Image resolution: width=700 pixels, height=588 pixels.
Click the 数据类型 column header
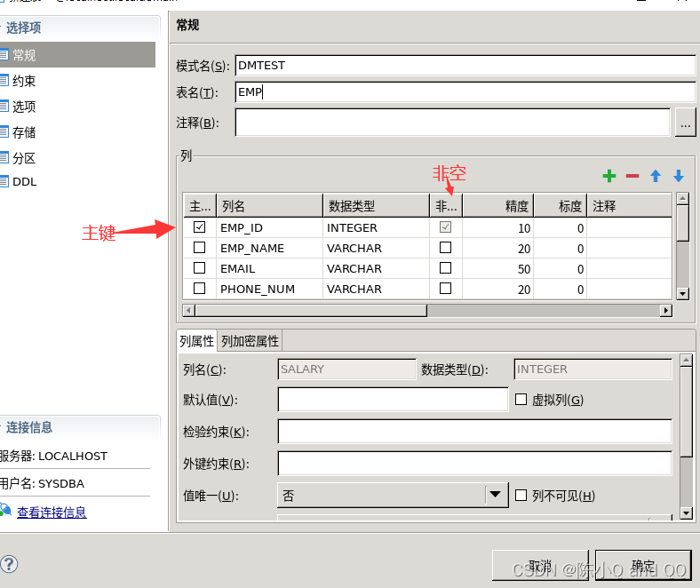coord(377,206)
